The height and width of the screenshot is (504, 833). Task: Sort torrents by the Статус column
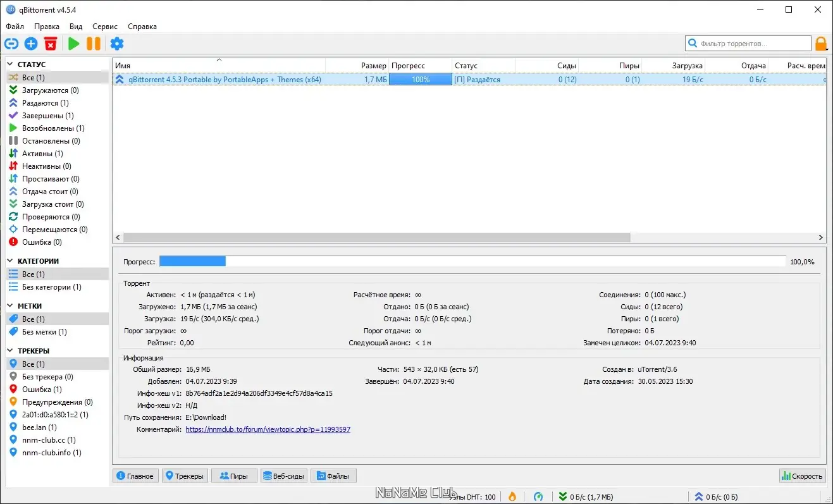pos(484,66)
